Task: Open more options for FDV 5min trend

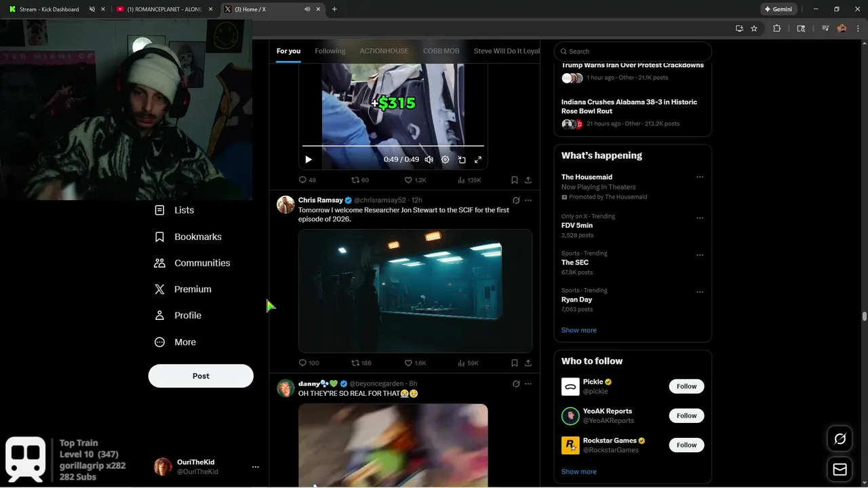Action: tap(700, 218)
